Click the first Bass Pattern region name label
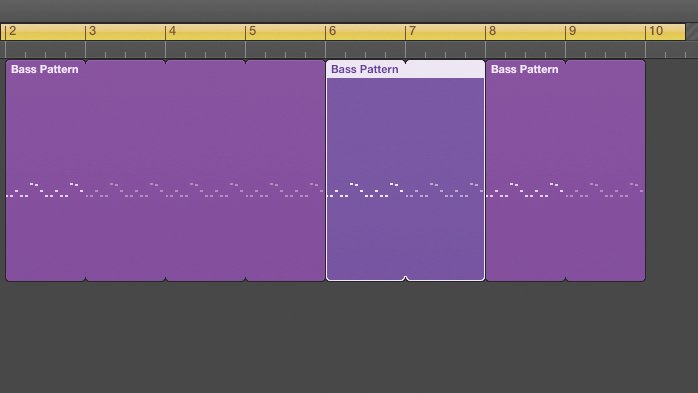 45,69
